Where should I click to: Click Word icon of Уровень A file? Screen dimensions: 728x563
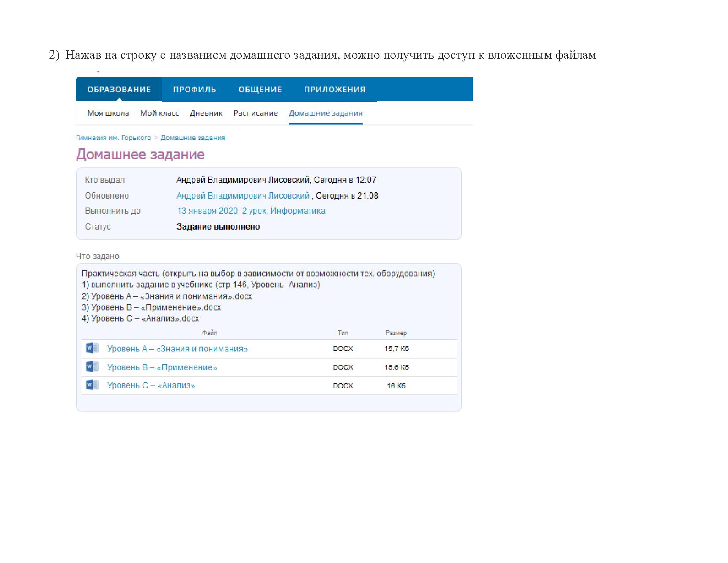point(92,348)
